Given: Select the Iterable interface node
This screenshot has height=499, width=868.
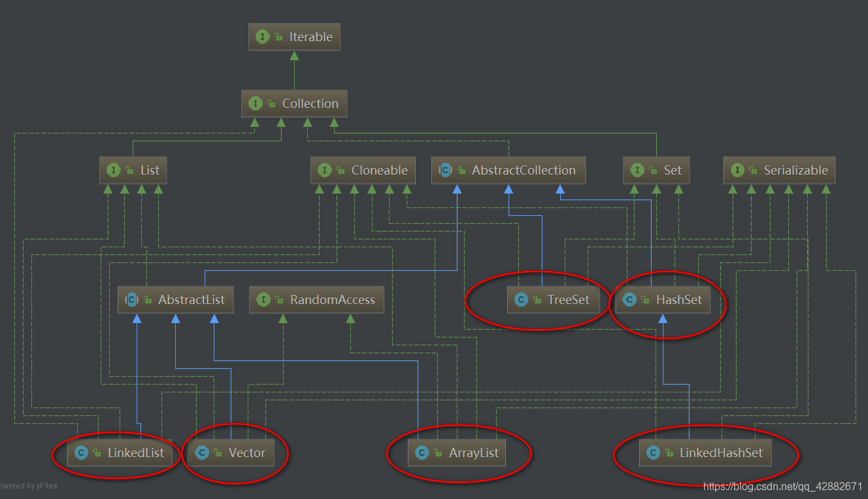Looking at the screenshot, I should pos(294,37).
